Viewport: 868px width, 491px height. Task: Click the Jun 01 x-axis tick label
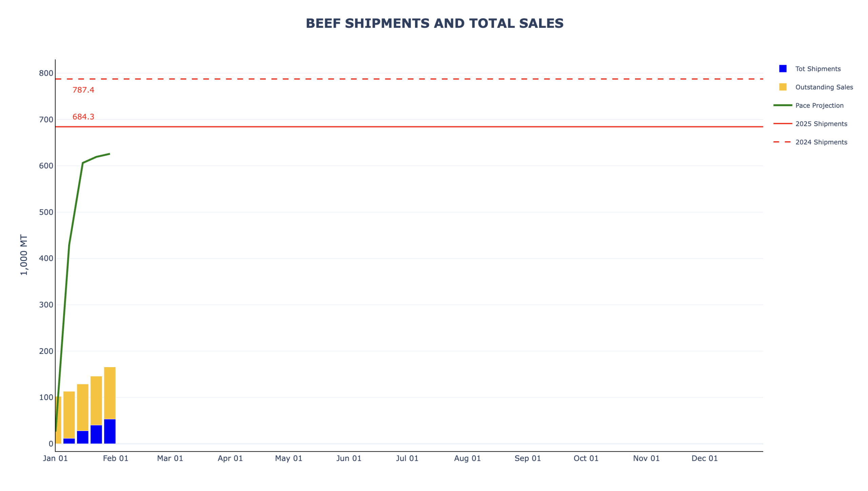tap(349, 458)
